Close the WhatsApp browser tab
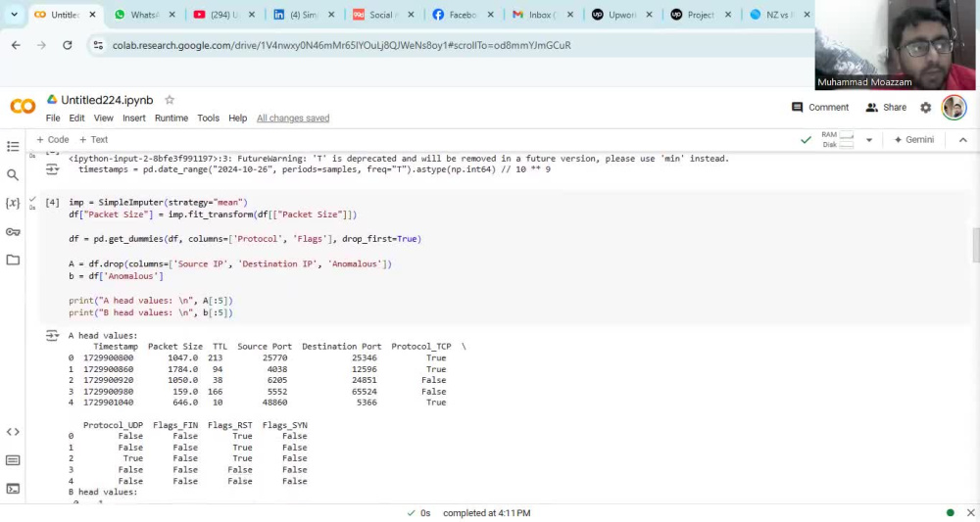 point(171,15)
